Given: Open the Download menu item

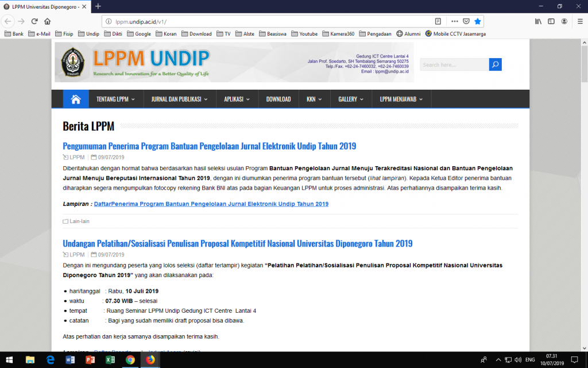Looking at the screenshot, I should 278,99.
